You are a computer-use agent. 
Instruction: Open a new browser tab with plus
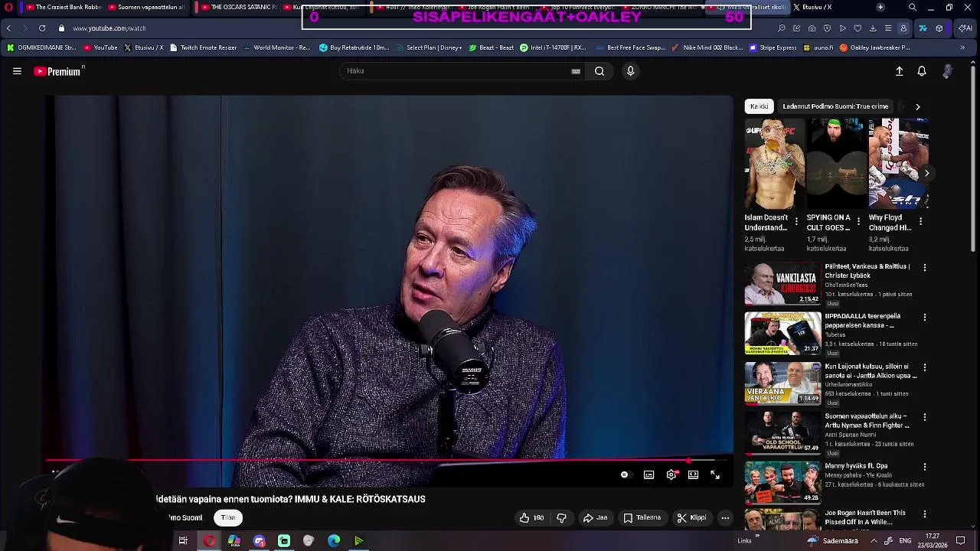880,7
